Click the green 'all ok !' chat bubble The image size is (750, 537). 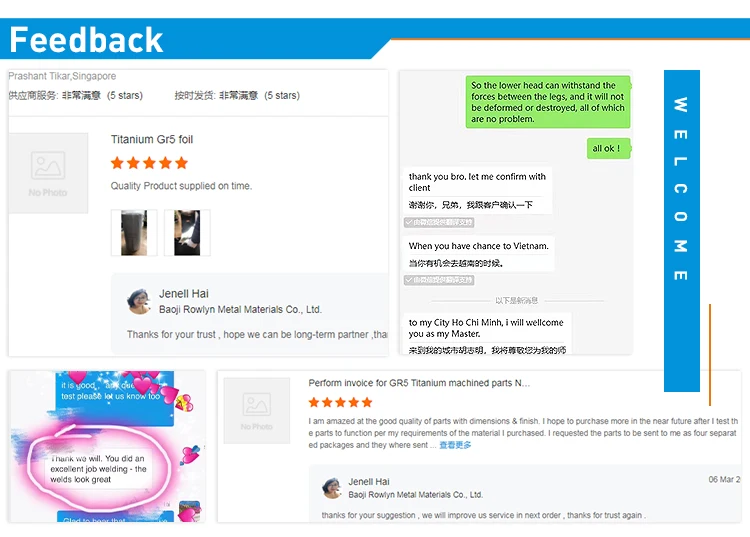[608, 148]
